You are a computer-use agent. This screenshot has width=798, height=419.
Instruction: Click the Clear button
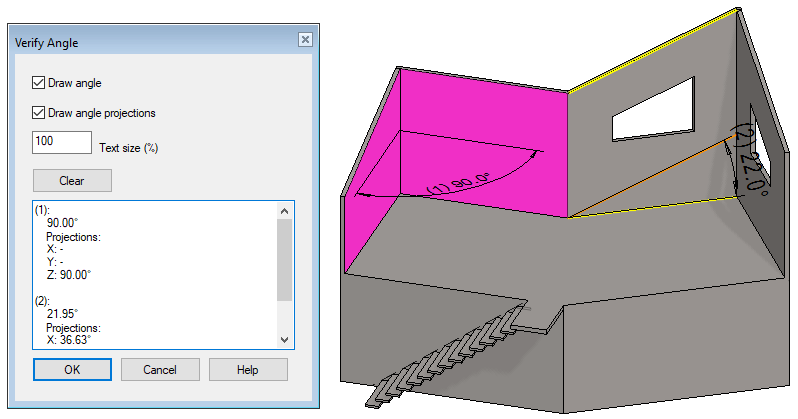pyautogui.click(x=72, y=181)
